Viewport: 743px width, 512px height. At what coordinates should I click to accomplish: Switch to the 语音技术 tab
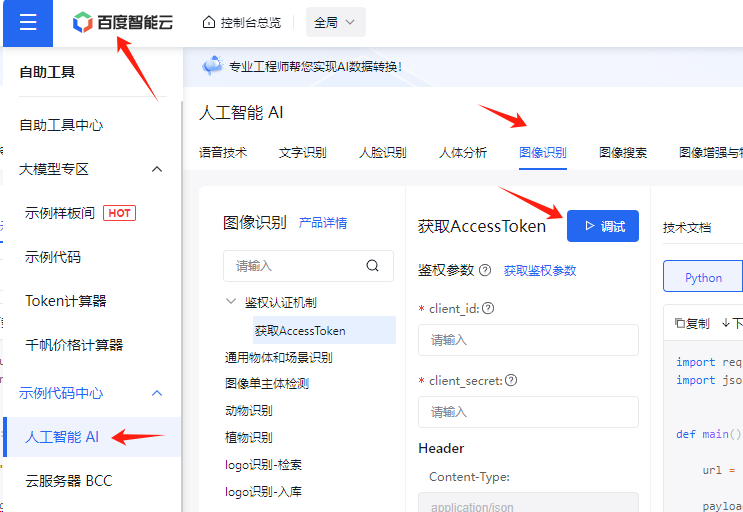point(223,153)
